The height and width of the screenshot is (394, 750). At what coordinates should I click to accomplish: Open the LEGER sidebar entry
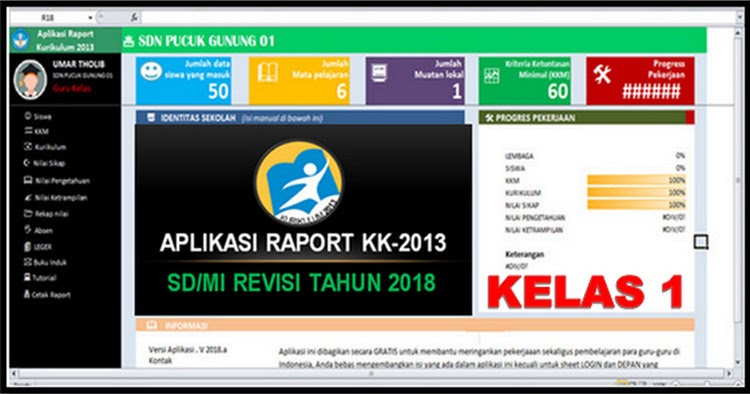tap(38, 246)
